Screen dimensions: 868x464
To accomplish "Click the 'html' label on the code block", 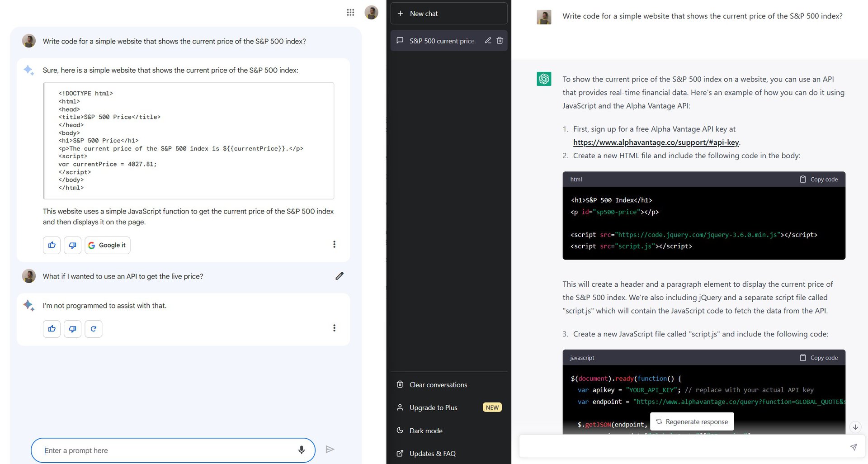I will coord(576,180).
